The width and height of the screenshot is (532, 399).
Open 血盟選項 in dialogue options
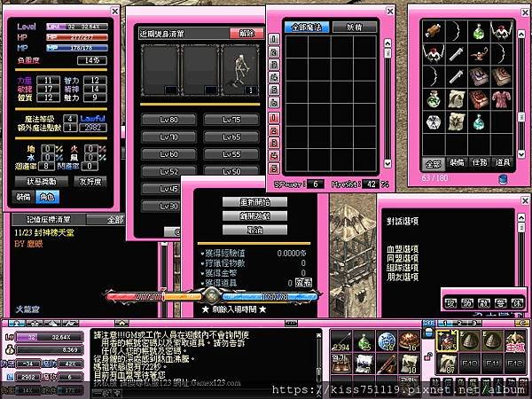403,248
